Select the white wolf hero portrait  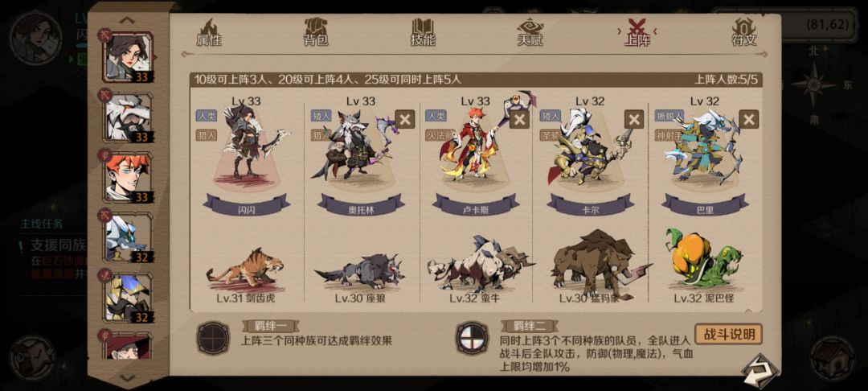tap(127, 117)
